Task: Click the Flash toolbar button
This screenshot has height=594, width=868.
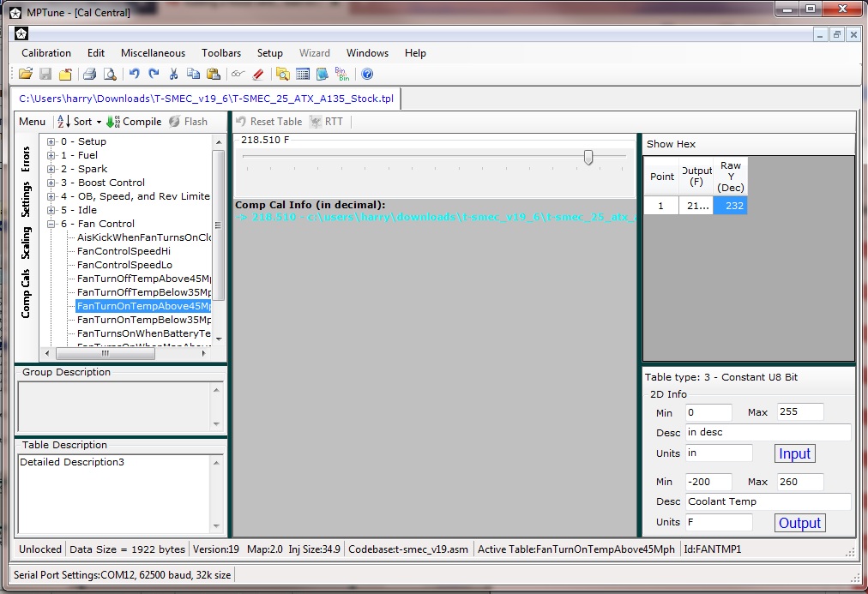Action: click(x=188, y=122)
